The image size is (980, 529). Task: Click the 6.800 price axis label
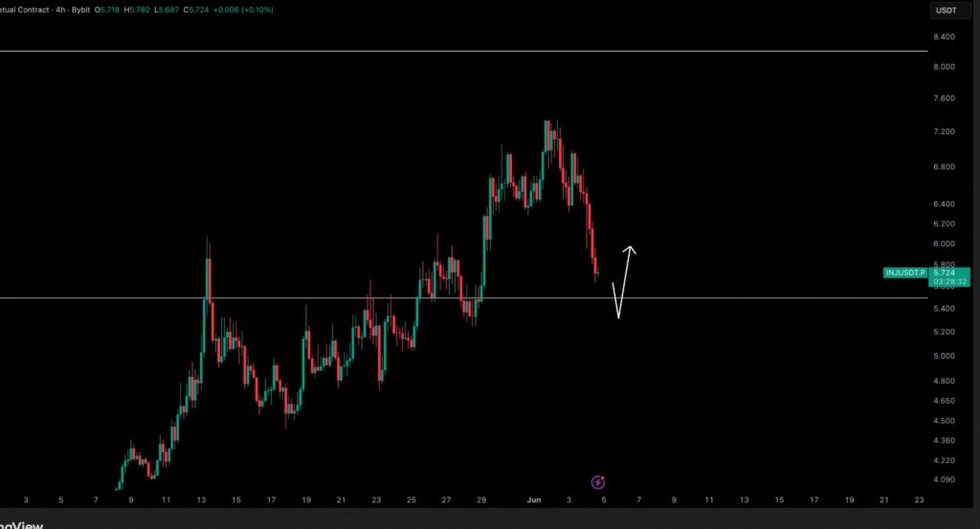point(944,166)
